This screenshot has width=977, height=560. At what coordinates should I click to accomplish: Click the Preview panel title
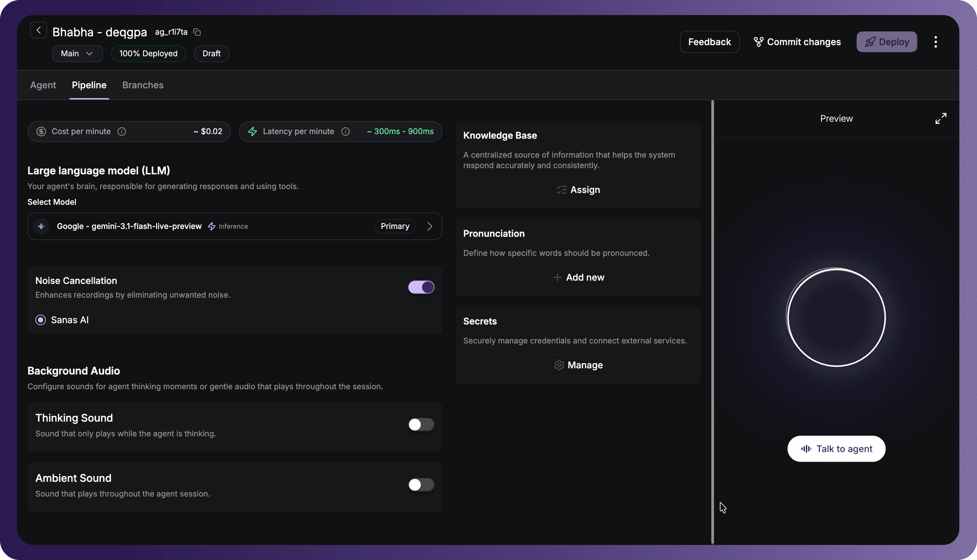pyautogui.click(x=836, y=118)
